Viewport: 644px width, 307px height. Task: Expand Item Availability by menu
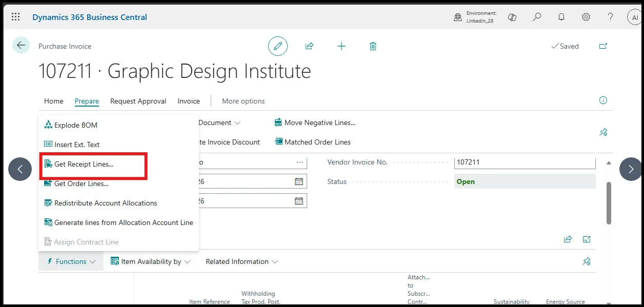(x=150, y=261)
